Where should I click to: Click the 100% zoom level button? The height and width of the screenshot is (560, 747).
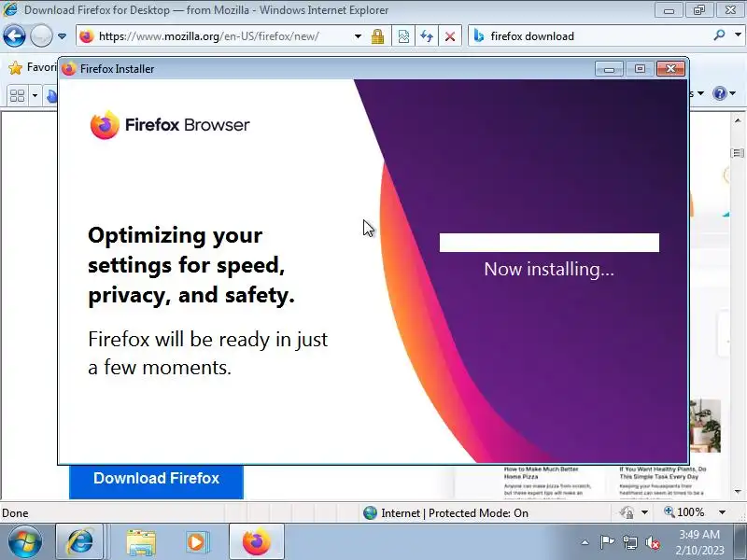coord(684,512)
